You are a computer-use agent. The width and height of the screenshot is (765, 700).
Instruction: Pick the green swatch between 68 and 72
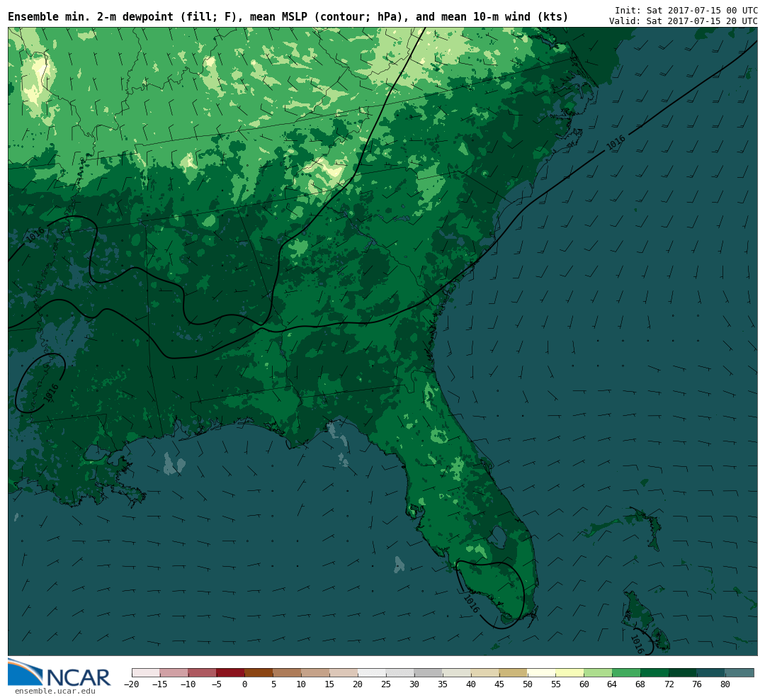(x=655, y=672)
